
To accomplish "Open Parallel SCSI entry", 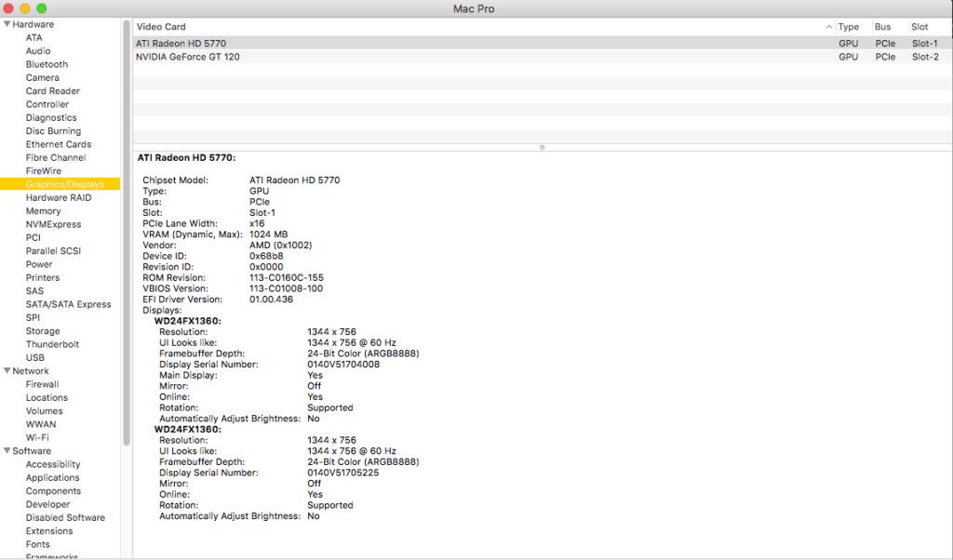I will click(x=53, y=251).
